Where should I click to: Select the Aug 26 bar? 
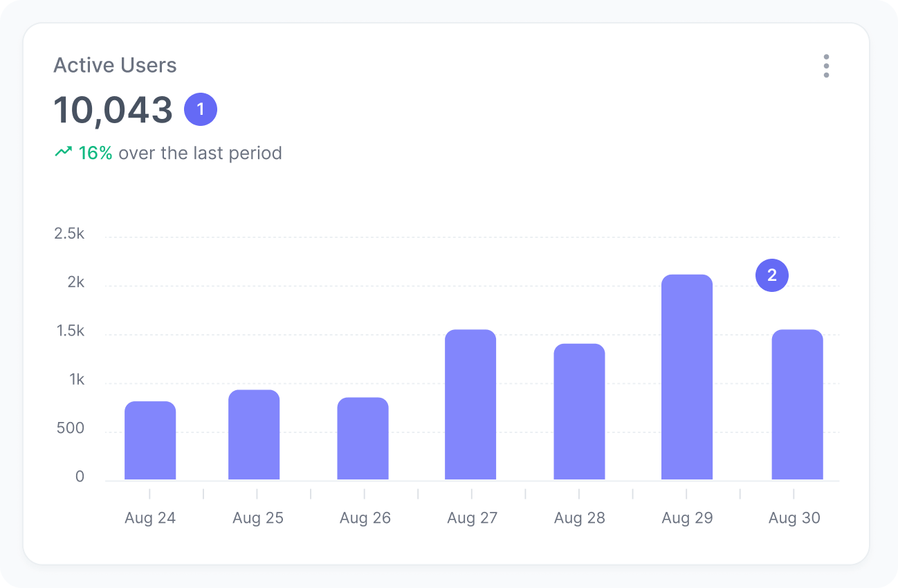click(x=365, y=439)
